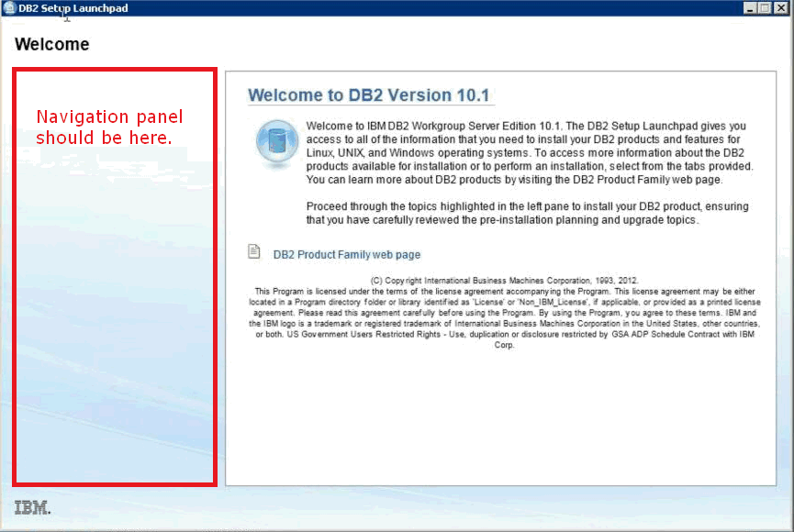Click the IBM logo at the bottom
794x532 pixels.
click(x=32, y=507)
